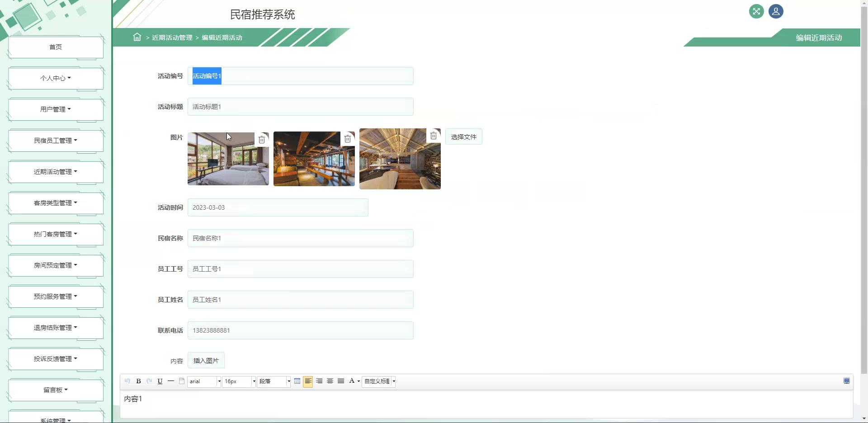The image size is (868, 423).
Task: Click the font color A icon
Action: [x=352, y=381]
